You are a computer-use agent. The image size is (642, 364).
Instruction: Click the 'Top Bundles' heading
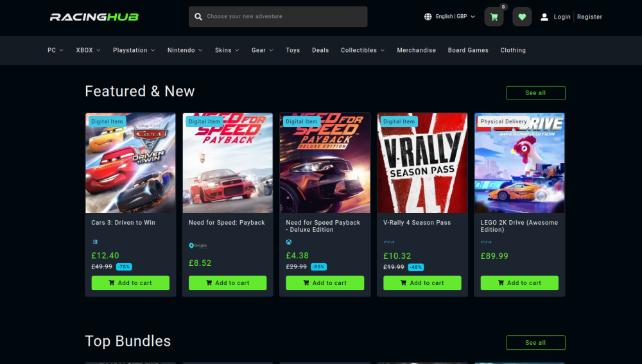point(128,341)
